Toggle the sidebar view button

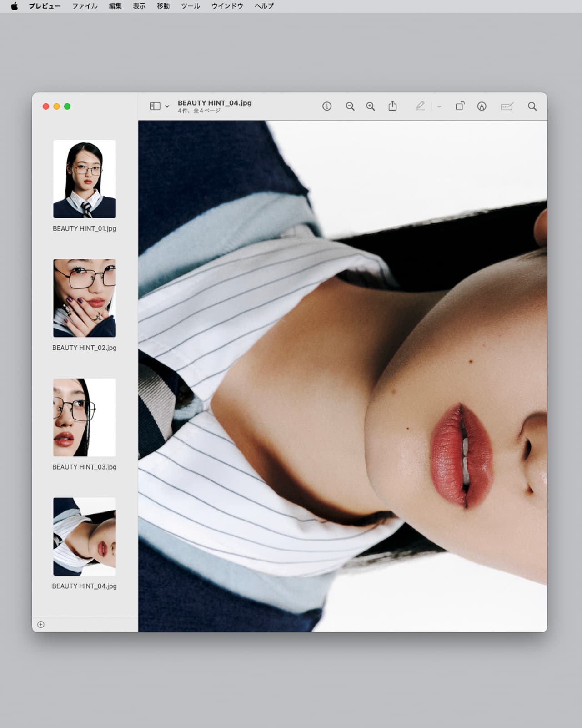click(155, 106)
